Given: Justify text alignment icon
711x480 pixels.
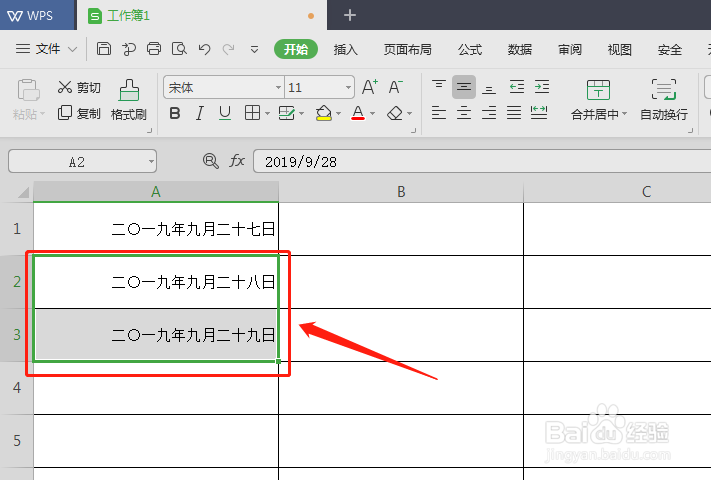Looking at the screenshot, I should [x=514, y=112].
